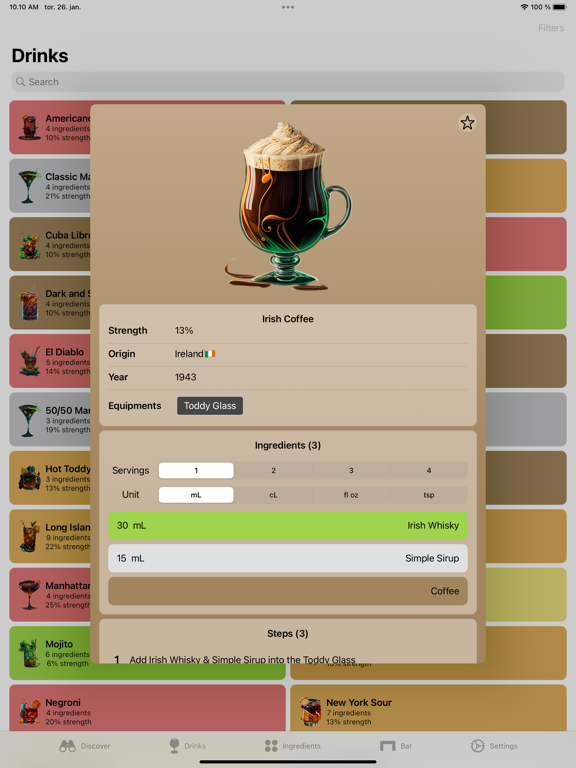Set unit to cL

tap(273, 495)
